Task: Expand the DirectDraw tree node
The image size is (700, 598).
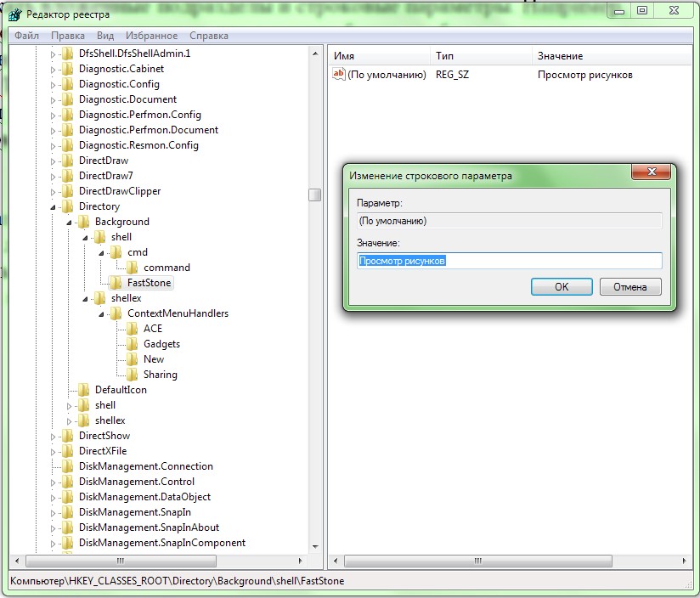Action: click(x=54, y=161)
